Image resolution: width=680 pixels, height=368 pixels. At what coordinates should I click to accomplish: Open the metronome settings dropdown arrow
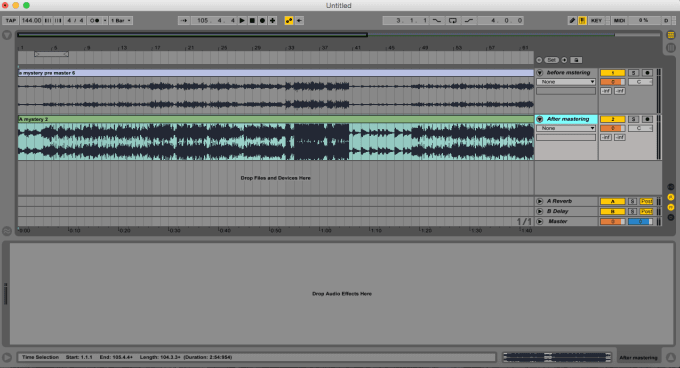[105, 20]
